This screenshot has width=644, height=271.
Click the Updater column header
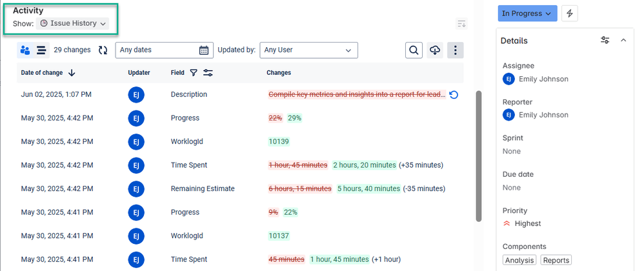139,73
